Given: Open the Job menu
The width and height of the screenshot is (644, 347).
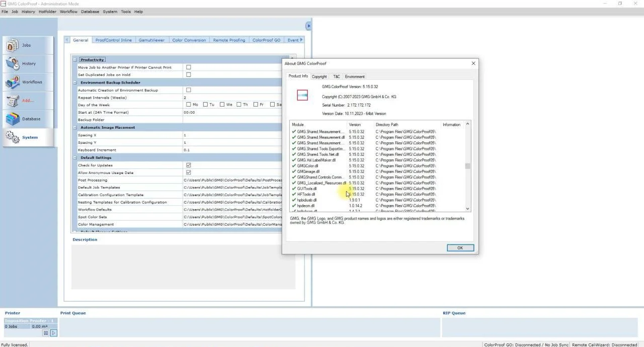Looking at the screenshot, I should click(x=15, y=12).
